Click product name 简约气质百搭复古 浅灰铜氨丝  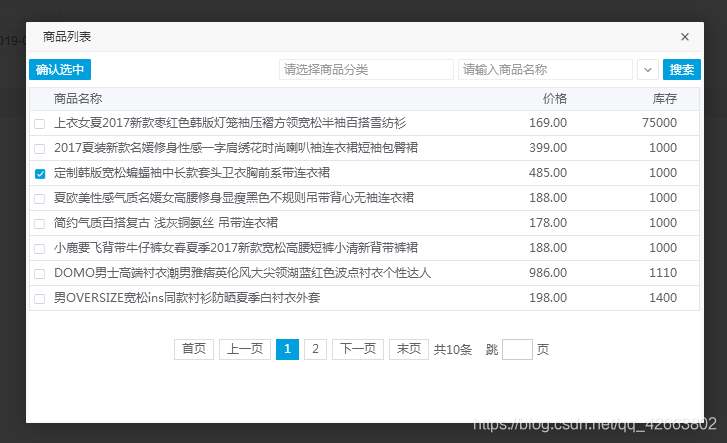click(x=166, y=223)
